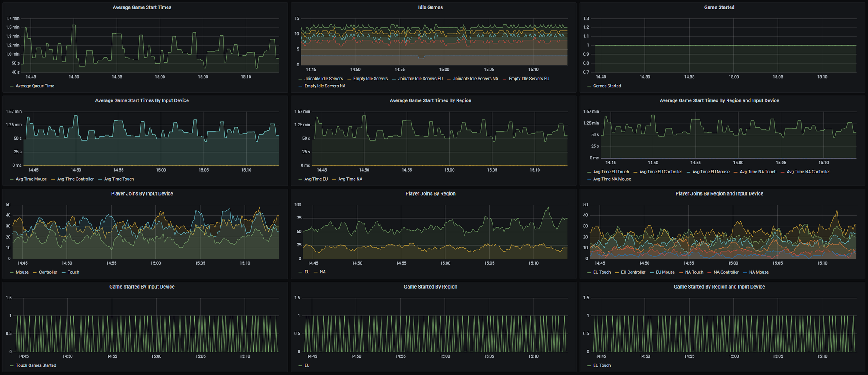Open Player Joins By Region title menu
Screen dimensions: 868x375
(431, 194)
